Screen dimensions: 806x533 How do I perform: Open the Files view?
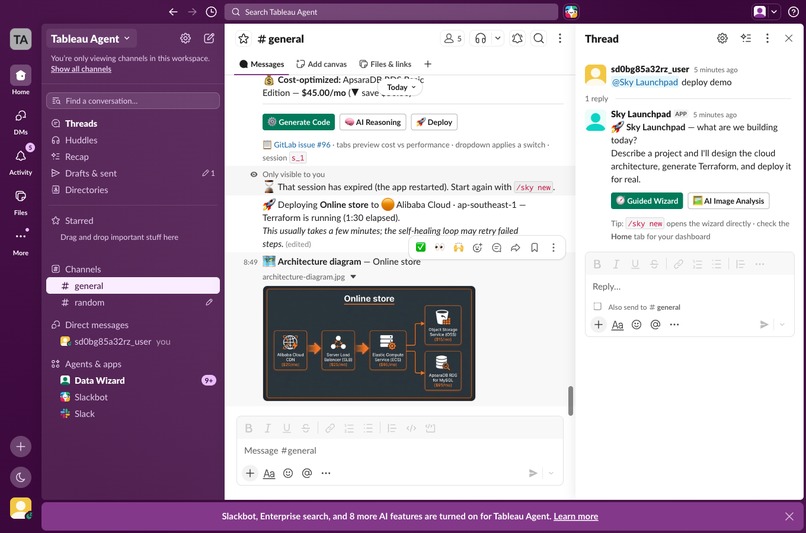21,201
